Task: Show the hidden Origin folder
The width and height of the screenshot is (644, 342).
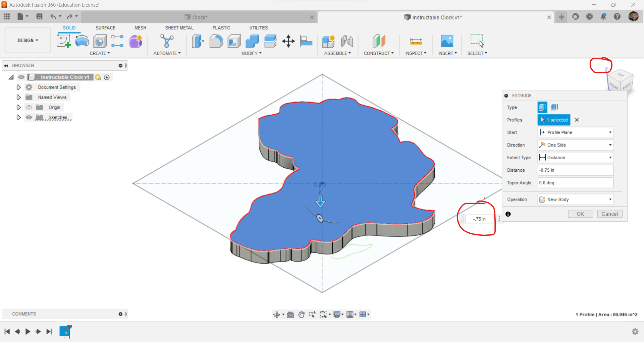Action: coord(29,107)
